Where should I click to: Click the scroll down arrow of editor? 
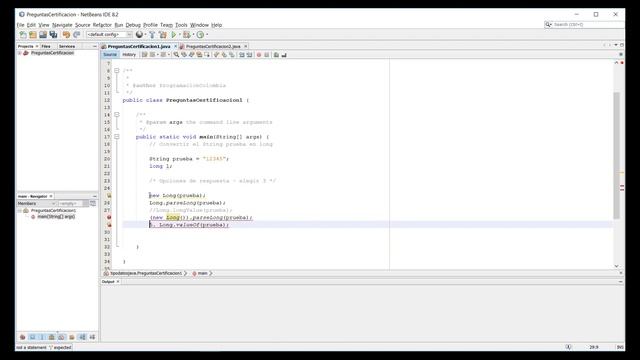point(616,266)
